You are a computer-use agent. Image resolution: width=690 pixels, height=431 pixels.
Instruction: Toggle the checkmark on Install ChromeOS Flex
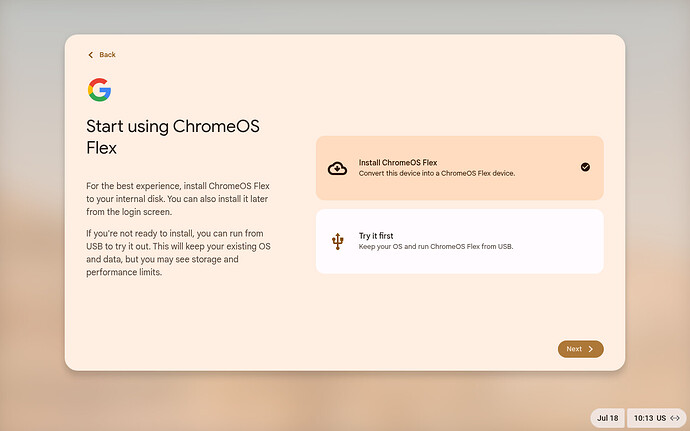[585, 167]
